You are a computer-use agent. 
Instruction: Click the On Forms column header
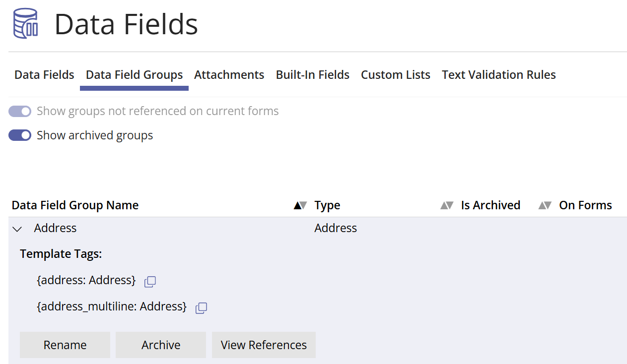585,205
